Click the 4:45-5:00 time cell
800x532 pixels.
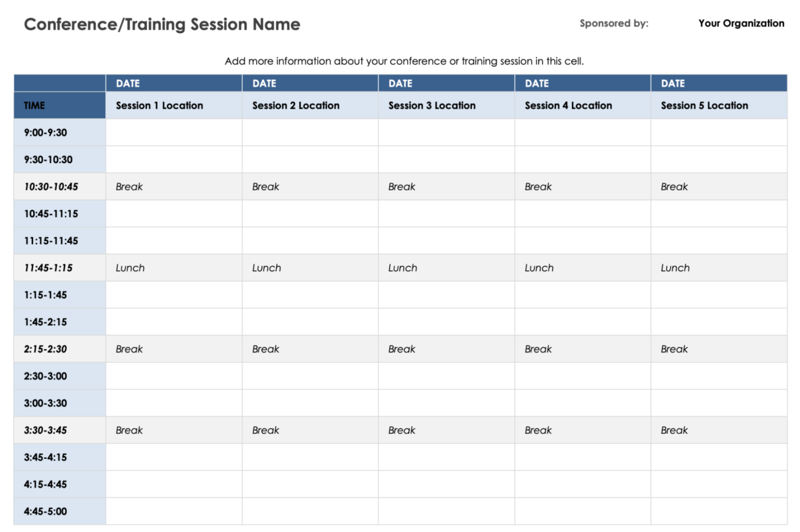tap(59, 511)
